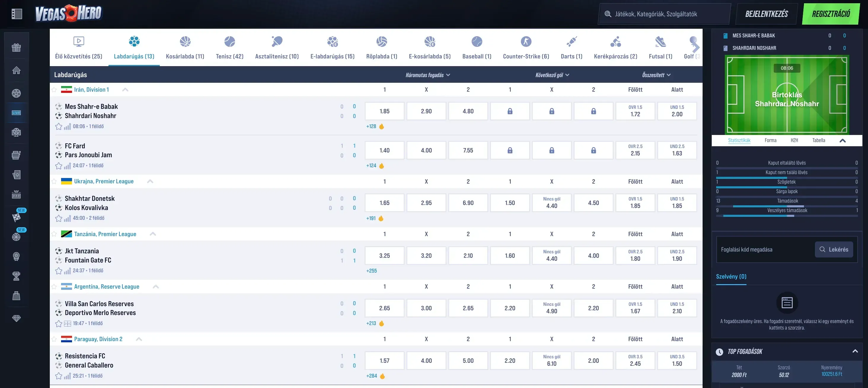Open the soccer ball sports icon in sidebar

[16, 93]
